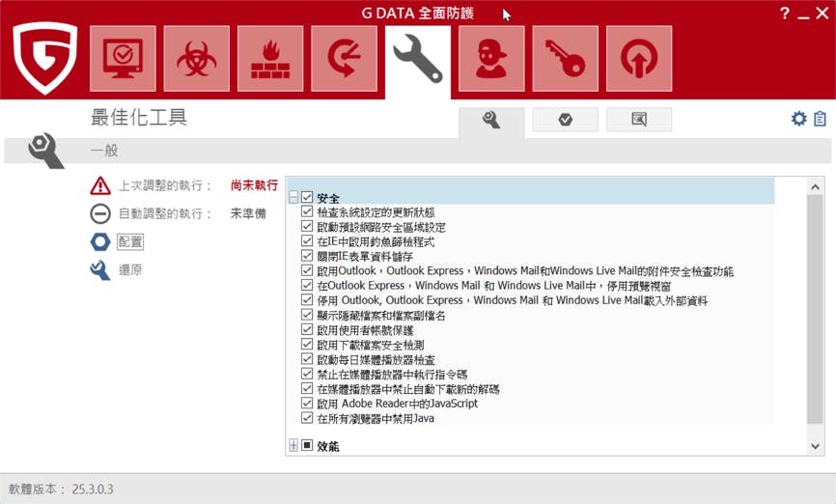Screen dimensions: 836x504
Task: Open the Parental controls person icon
Action: click(491, 58)
